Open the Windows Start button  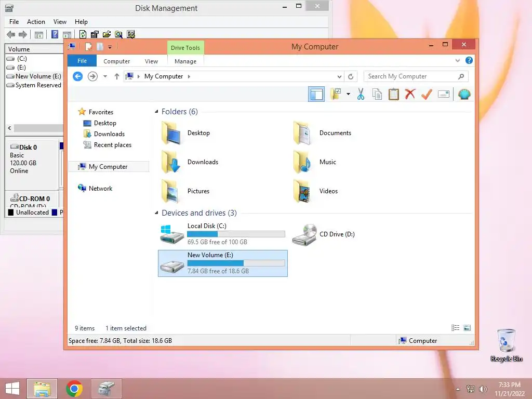tap(12, 389)
